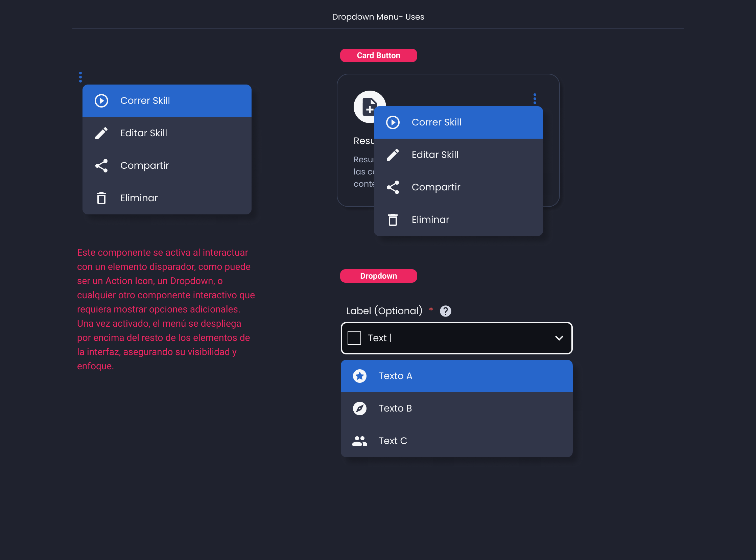Click the help question-mark icon beside Label
The height and width of the screenshot is (560, 756).
coord(445,311)
